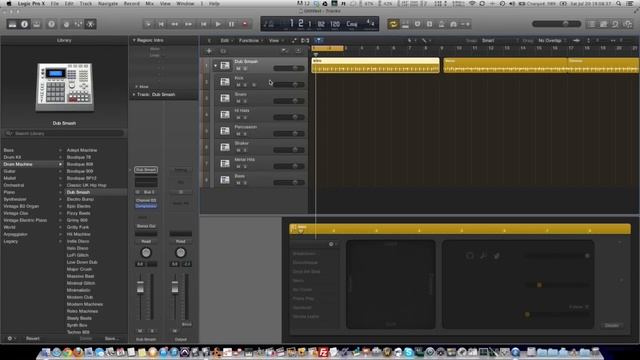Image resolution: width=640 pixels, height=360 pixels.
Task: Open the Inspector with the info button
Action: click(24, 24)
